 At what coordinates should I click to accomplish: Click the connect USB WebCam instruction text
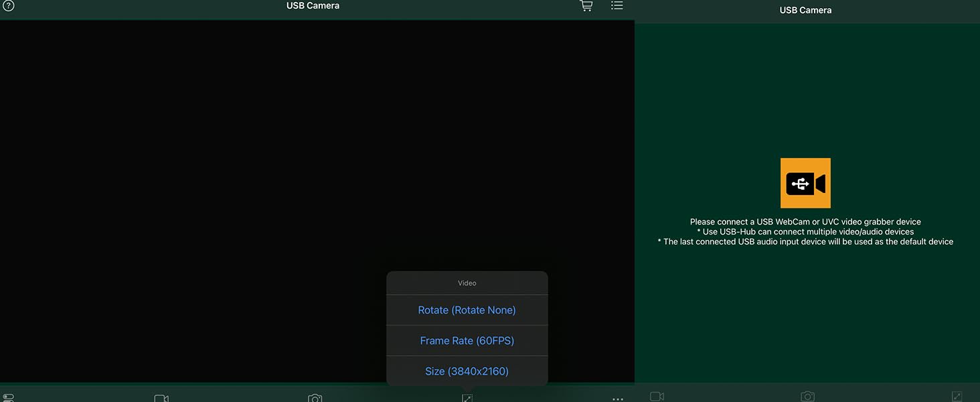click(805, 222)
